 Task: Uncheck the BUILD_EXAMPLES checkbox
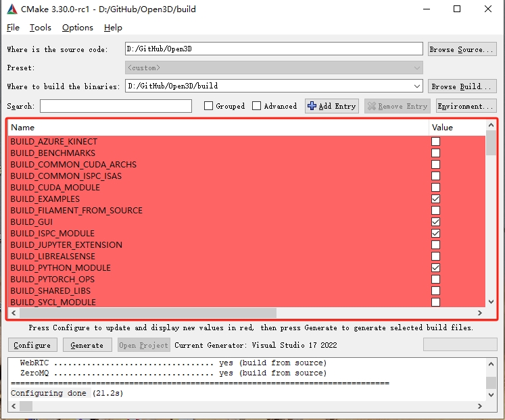point(435,199)
